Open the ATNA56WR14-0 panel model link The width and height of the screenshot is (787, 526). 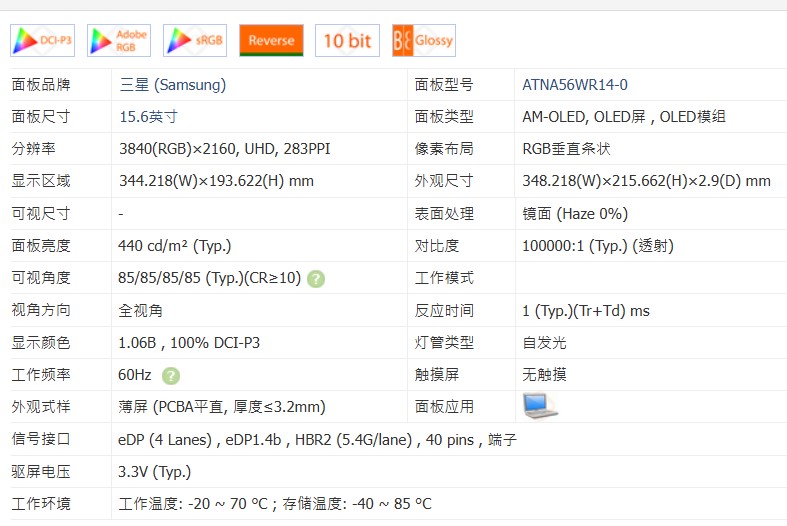(575, 85)
